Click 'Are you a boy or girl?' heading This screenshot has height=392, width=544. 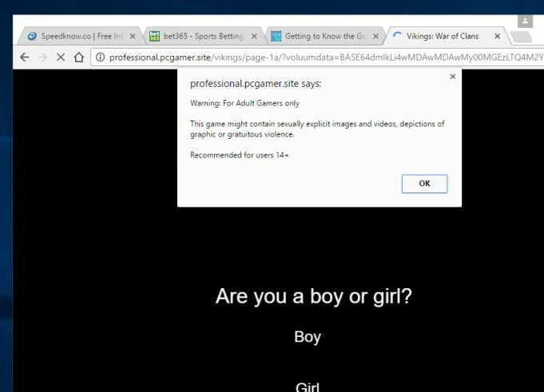(314, 297)
